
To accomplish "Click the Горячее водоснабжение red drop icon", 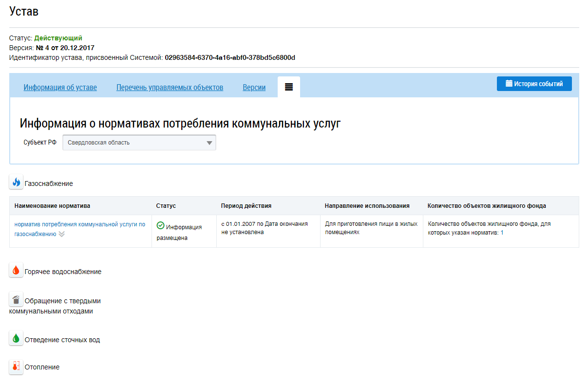I will click(x=16, y=271).
